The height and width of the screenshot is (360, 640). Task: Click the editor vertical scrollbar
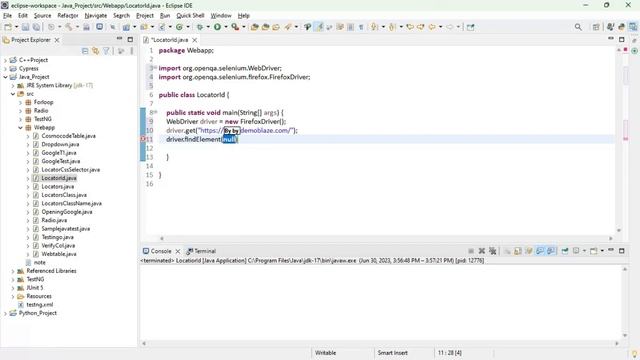tap(619, 139)
